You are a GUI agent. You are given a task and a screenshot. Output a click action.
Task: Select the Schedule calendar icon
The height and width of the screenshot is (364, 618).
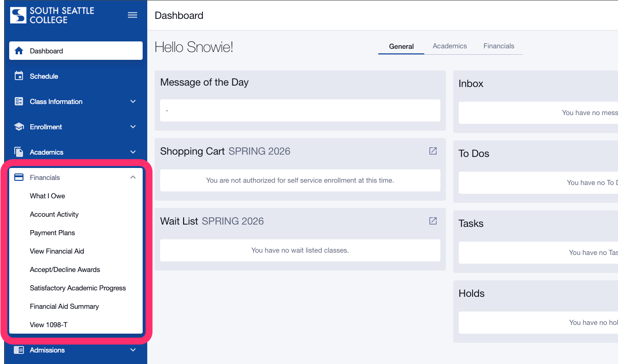click(19, 76)
